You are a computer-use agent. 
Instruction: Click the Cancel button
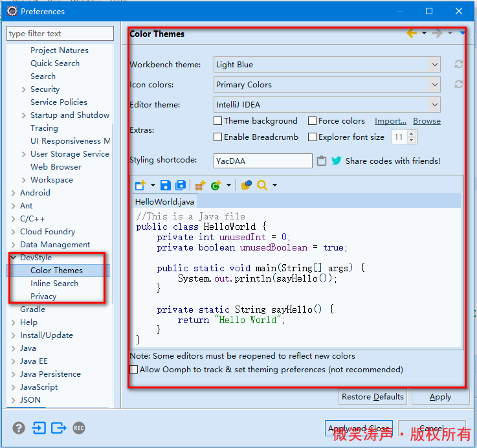pyautogui.click(x=432, y=428)
